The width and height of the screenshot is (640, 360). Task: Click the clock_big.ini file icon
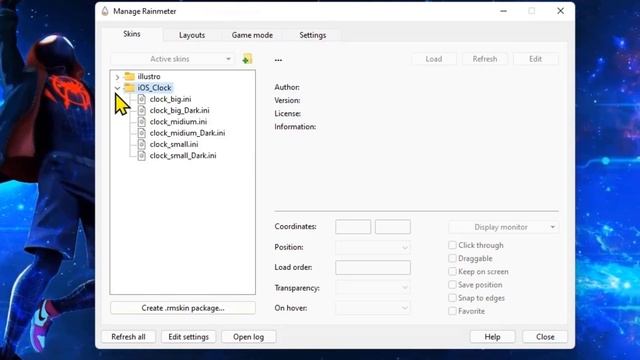click(142, 99)
